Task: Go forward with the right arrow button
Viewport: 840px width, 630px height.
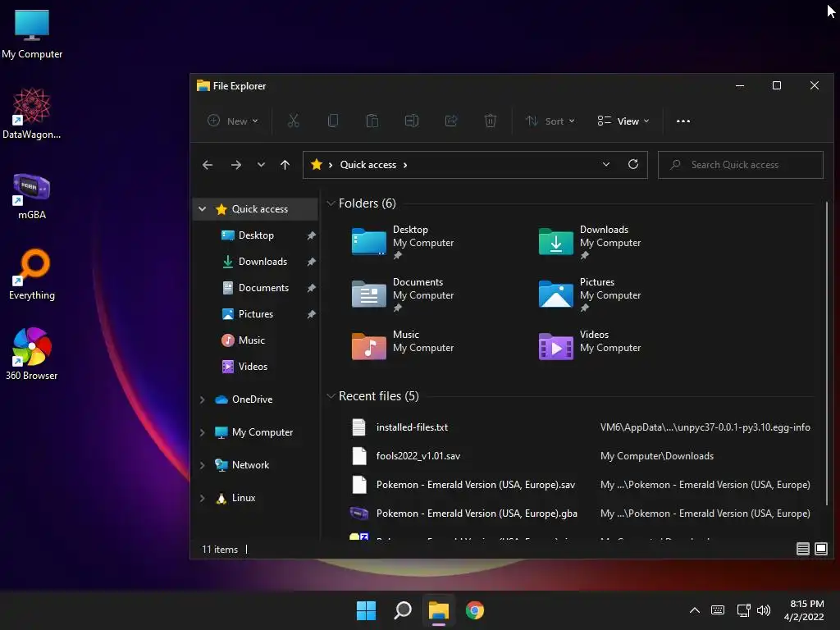Action: [235, 165]
